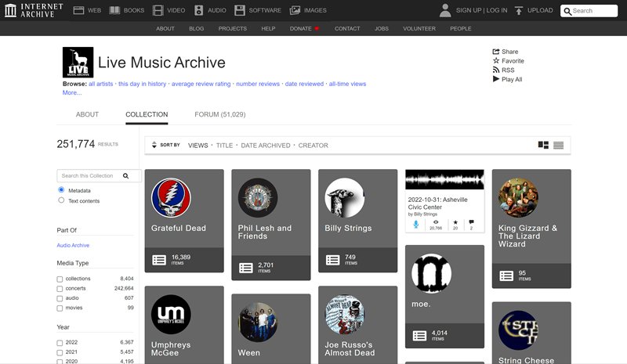
Task: Open the Audio section icon
Action: tap(199, 10)
